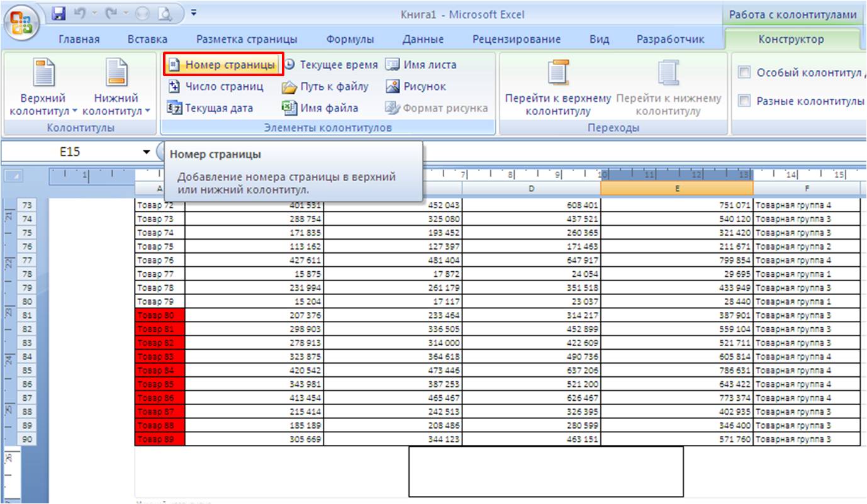
Task: Insert Number of Pages (Число страниц)
Action: pyautogui.click(x=216, y=87)
